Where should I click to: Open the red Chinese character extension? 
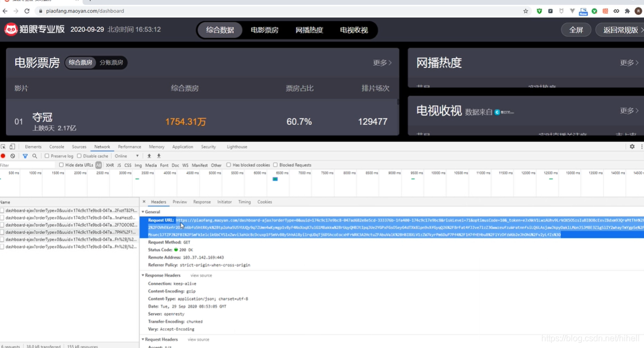605,11
